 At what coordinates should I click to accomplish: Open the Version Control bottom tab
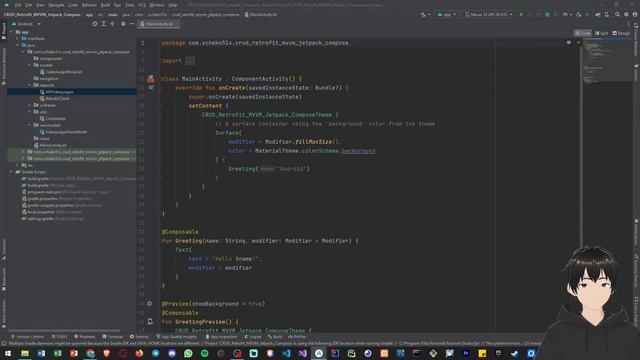[x=27, y=337]
